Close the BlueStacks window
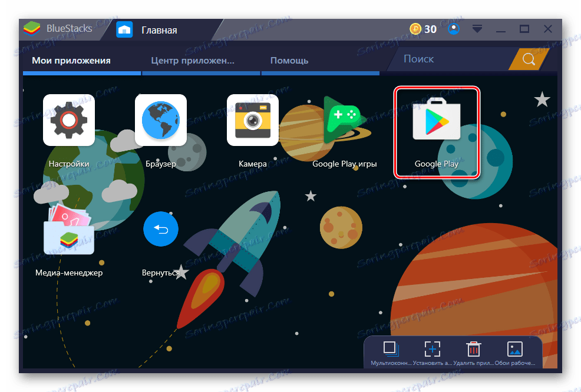 tap(548, 29)
